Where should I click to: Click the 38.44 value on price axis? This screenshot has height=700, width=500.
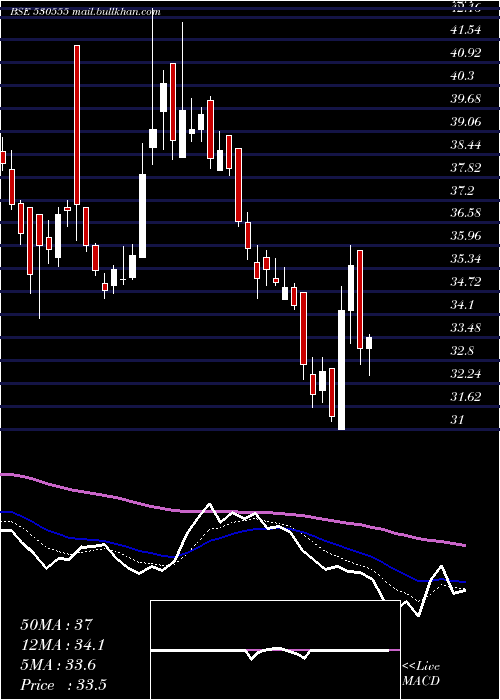click(466, 145)
